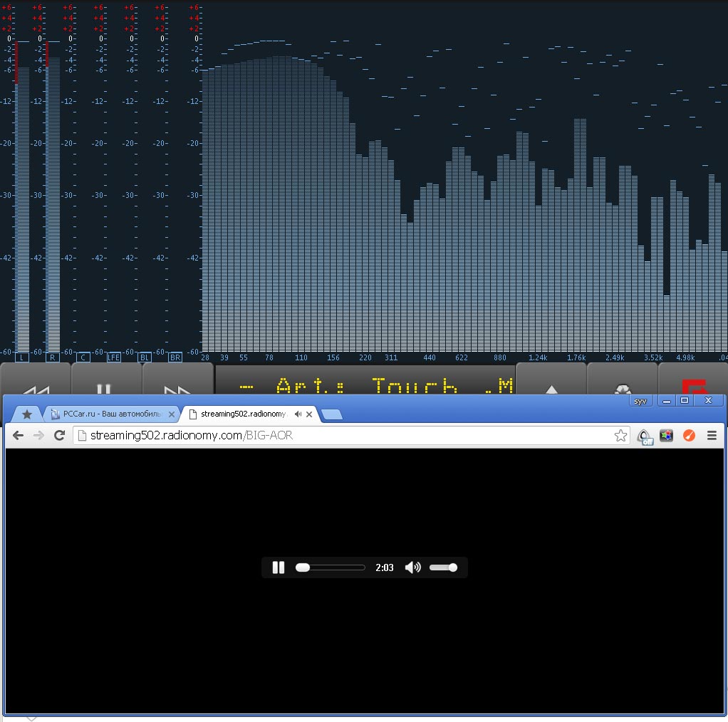This screenshot has width=728, height=722.
Task: Select the LFE channel label on the level meter
Action: click(x=114, y=357)
